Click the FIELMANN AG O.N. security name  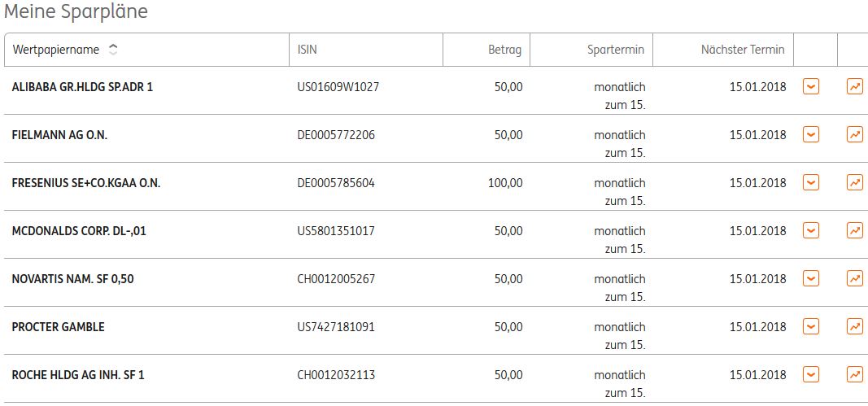pyautogui.click(x=59, y=135)
